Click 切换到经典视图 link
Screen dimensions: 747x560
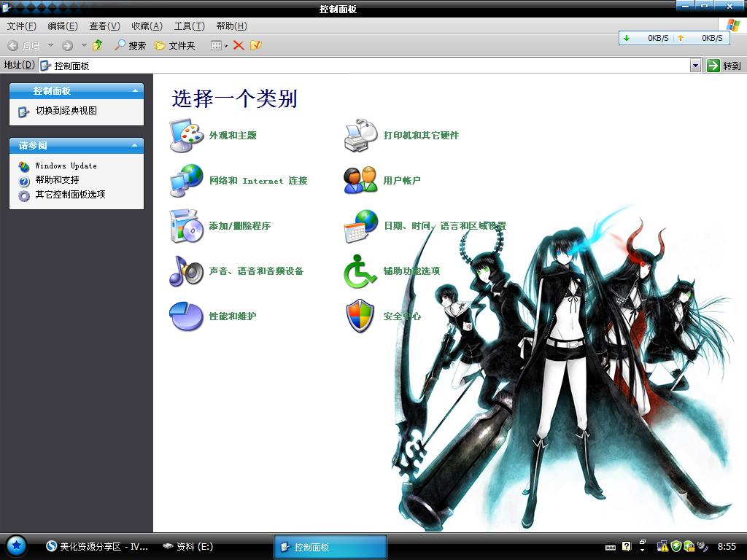66,111
